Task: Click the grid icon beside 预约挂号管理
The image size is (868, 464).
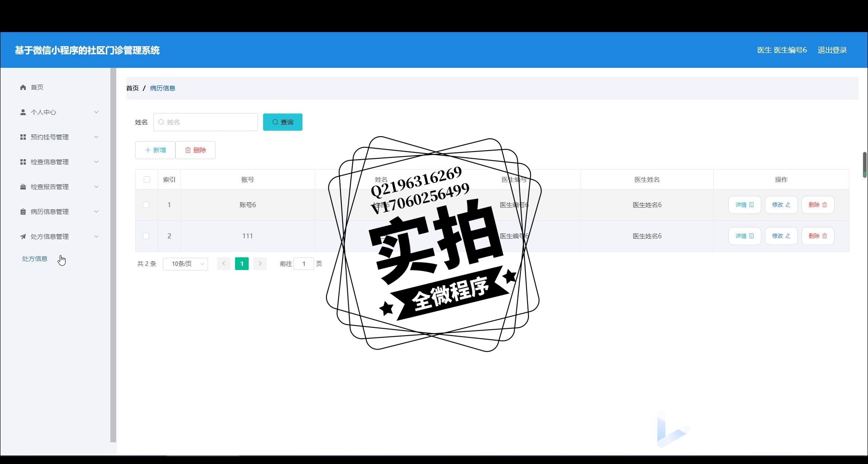Action: point(23,137)
